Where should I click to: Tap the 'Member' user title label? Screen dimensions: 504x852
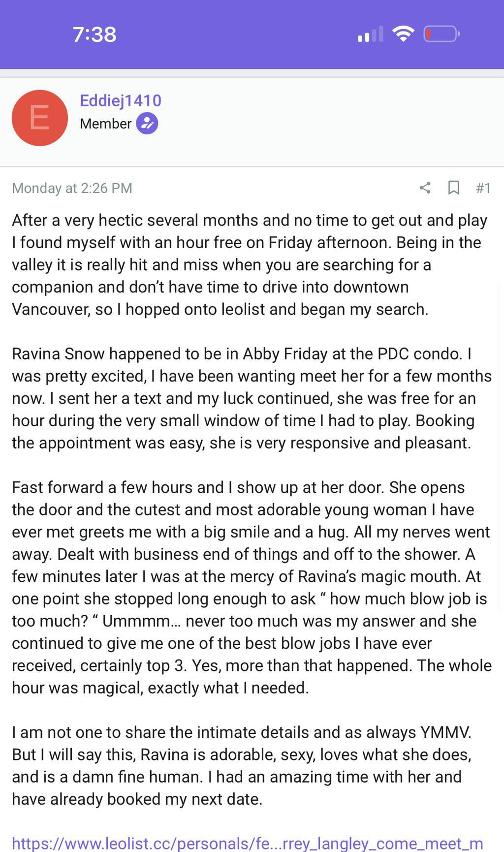105,124
